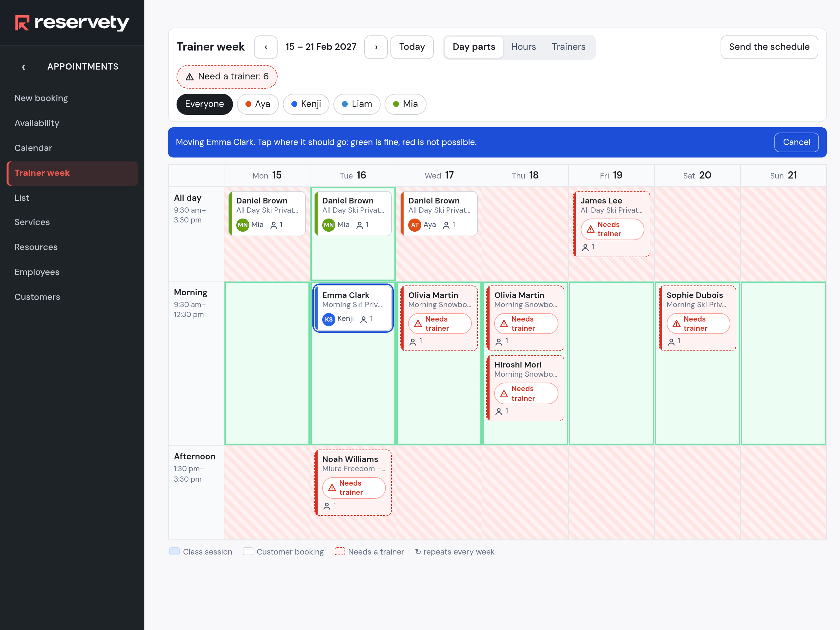This screenshot has width=840, height=630.
Task: Open Hiroshi Mori booking card title
Action: tap(517, 365)
